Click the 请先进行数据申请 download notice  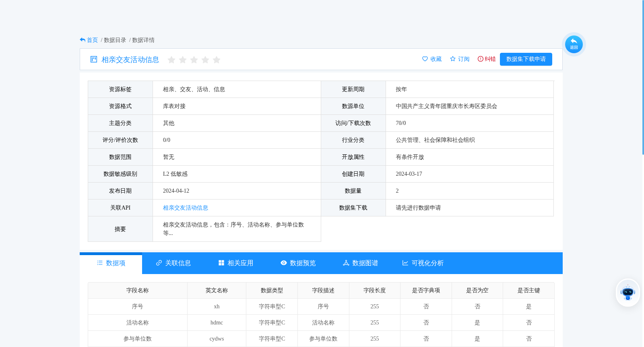point(418,208)
